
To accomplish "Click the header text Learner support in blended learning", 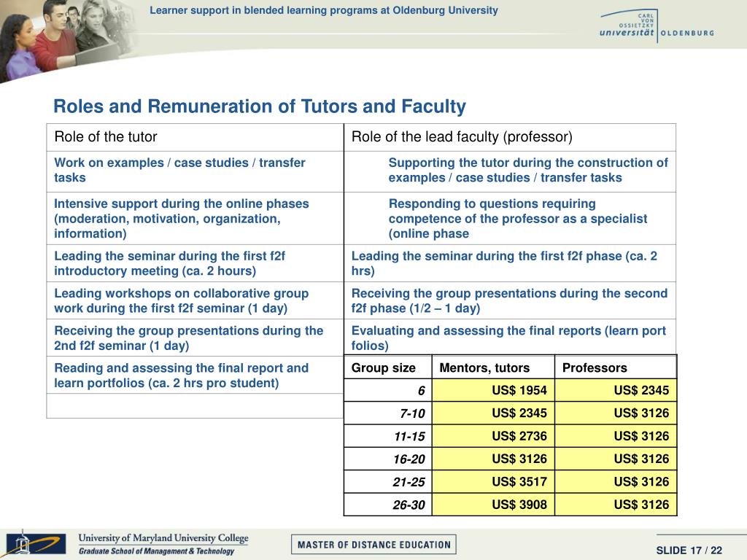I will point(324,10).
